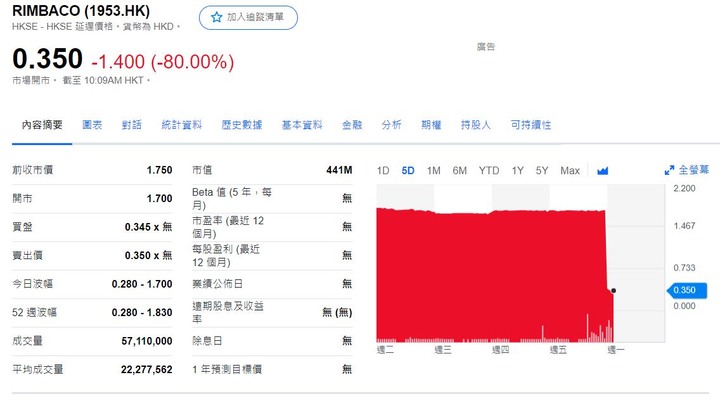Open full screen chart expand icon
The height and width of the screenshot is (401, 720).
click(669, 170)
